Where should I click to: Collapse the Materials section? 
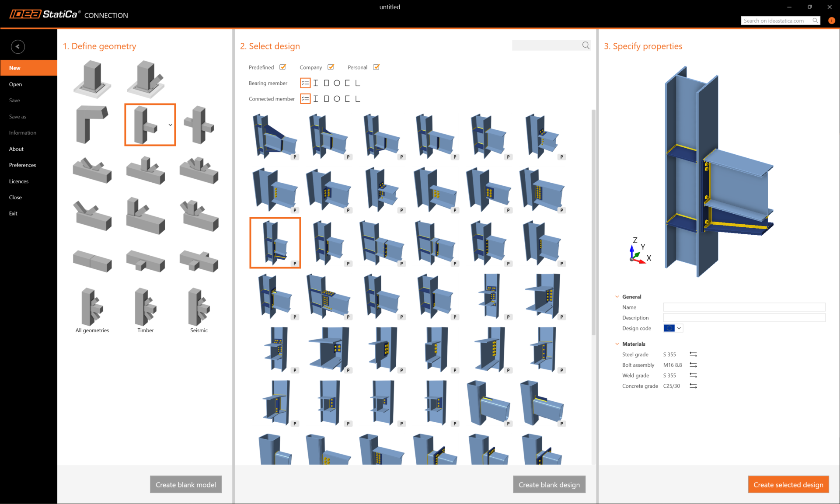click(x=617, y=344)
